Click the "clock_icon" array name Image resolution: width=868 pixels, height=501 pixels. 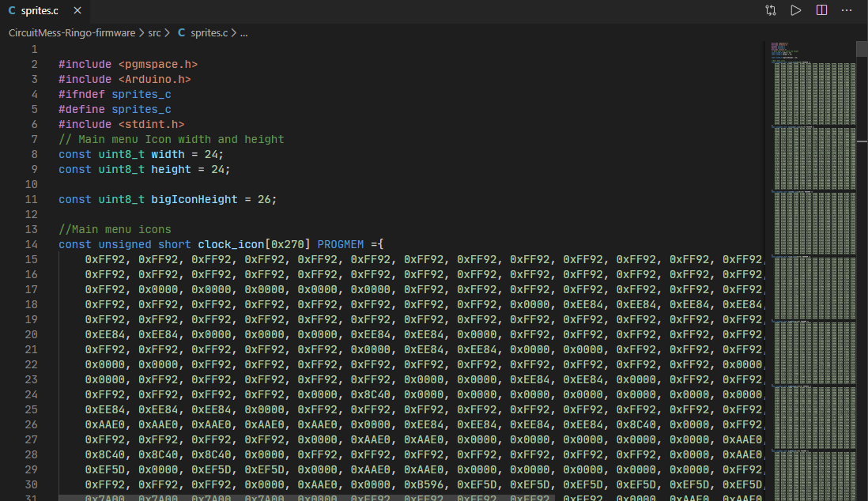coord(231,244)
